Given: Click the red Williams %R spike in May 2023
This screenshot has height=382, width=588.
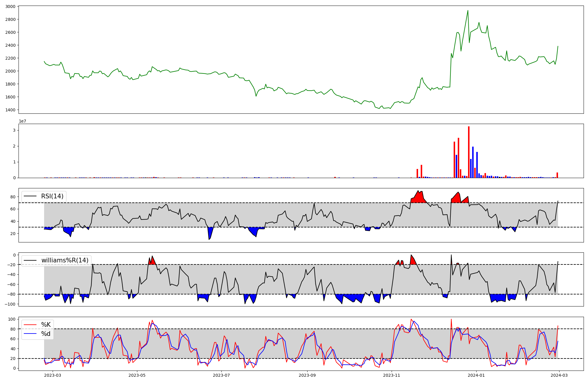Looking at the screenshot, I should 152,261.
